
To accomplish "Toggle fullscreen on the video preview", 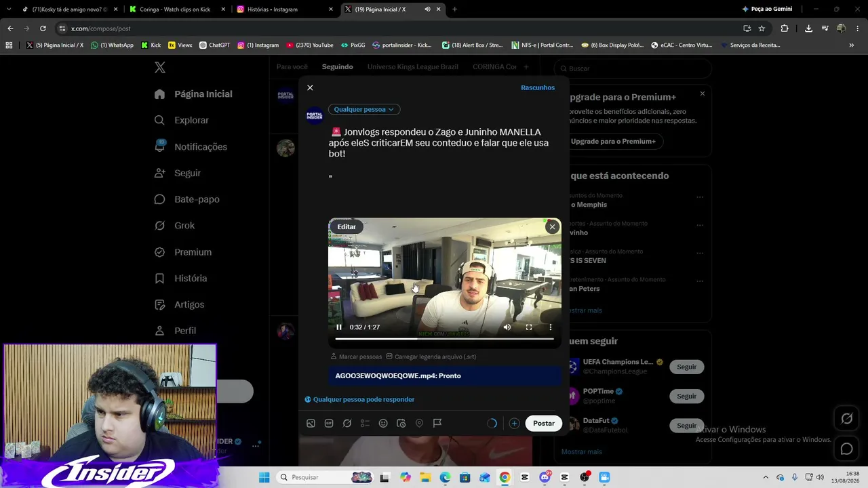I will 529,327.
